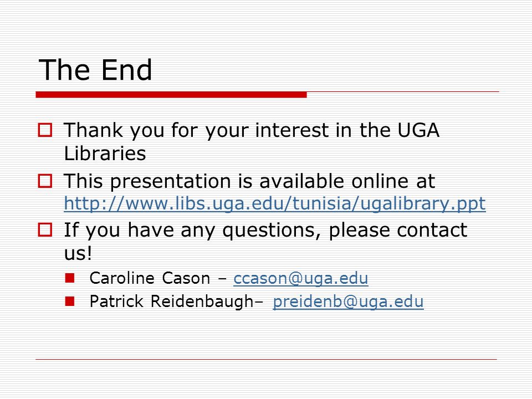532x399 pixels.
Task: Click the text "This presentation is available online at"
Action: click(x=249, y=181)
